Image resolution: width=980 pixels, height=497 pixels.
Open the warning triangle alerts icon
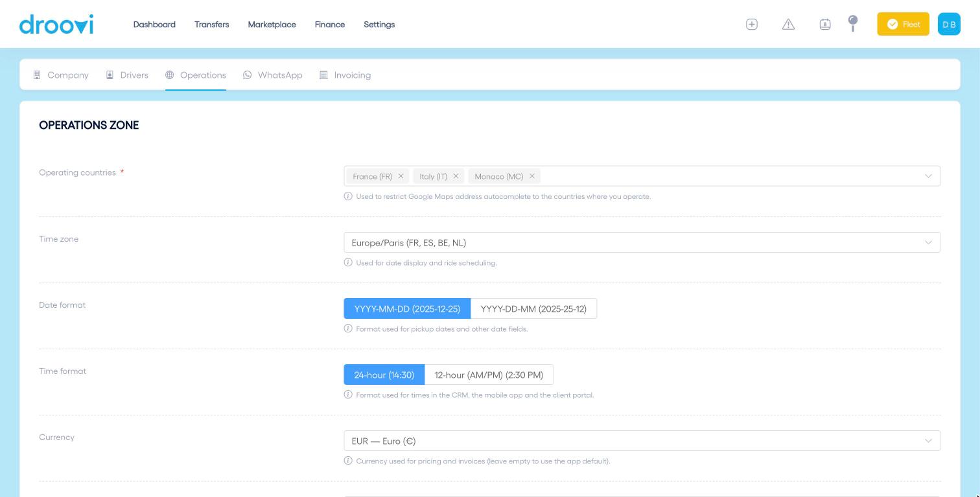(788, 24)
